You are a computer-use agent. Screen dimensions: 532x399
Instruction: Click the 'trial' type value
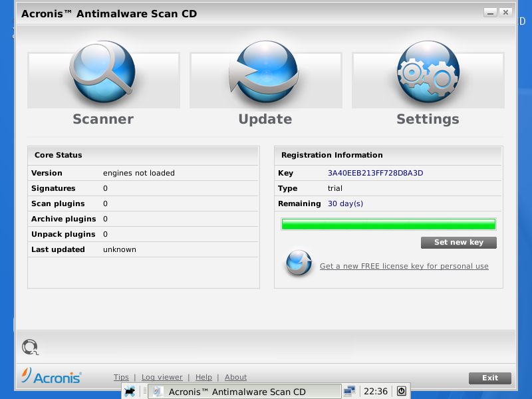335,188
